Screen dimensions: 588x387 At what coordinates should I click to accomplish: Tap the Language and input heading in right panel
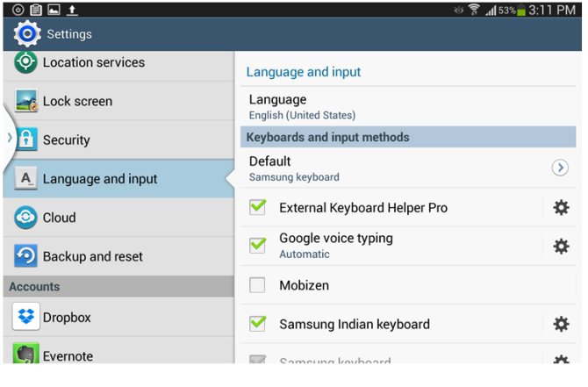pyautogui.click(x=304, y=72)
